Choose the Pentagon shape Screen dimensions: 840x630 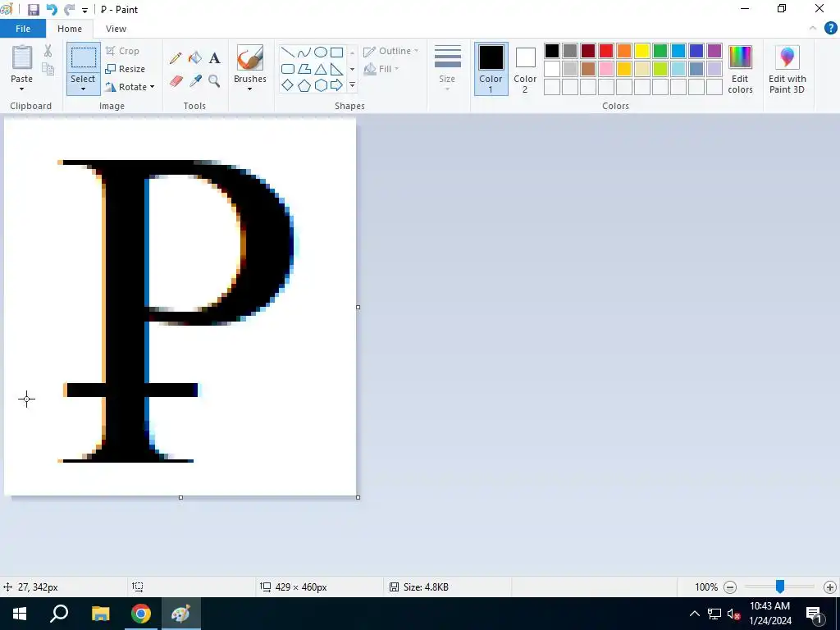(x=304, y=85)
